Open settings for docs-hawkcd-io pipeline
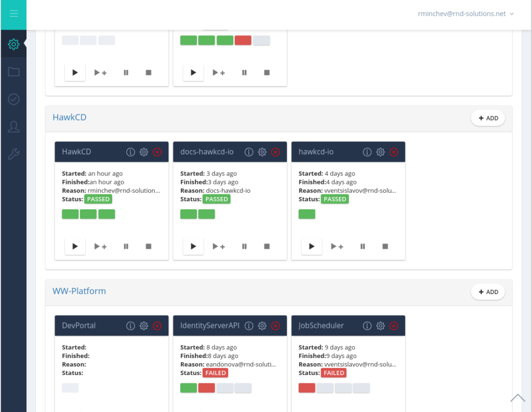This screenshot has height=412, width=532. (262, 152)
